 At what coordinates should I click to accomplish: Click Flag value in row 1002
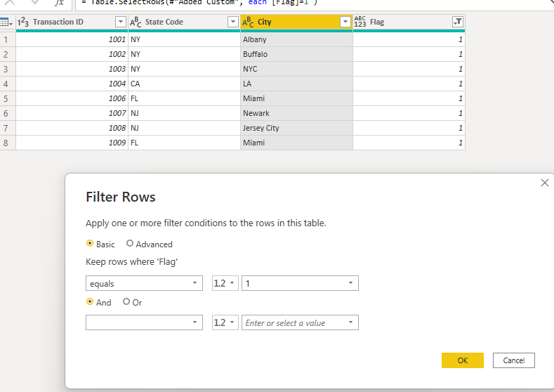coord(409,54)
